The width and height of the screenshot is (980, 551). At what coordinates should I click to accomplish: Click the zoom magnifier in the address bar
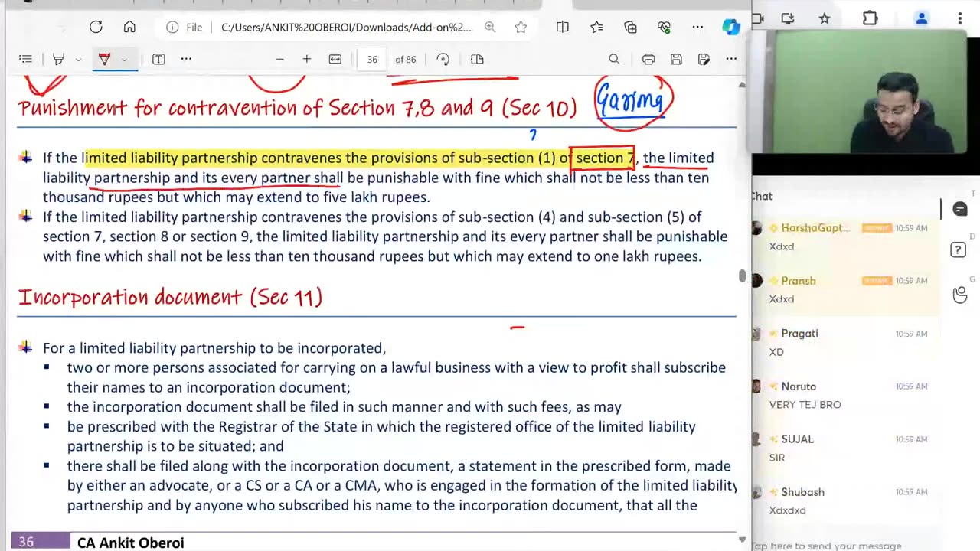pos(490,27)
